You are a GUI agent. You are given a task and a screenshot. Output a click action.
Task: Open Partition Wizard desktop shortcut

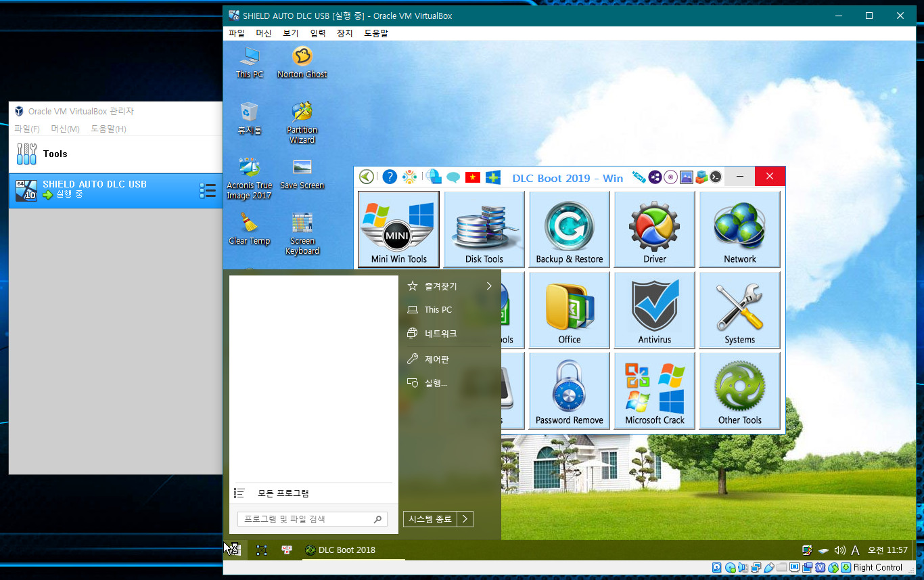click(x=302, y=122)
